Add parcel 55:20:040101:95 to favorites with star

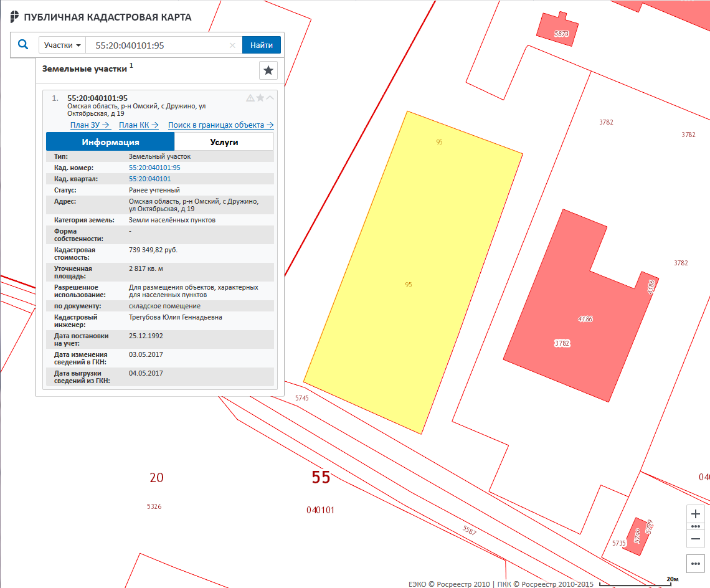coord(260,98)
